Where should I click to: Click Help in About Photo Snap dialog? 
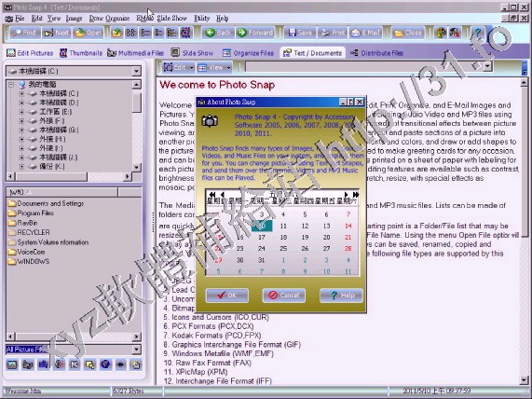point(341,296)
